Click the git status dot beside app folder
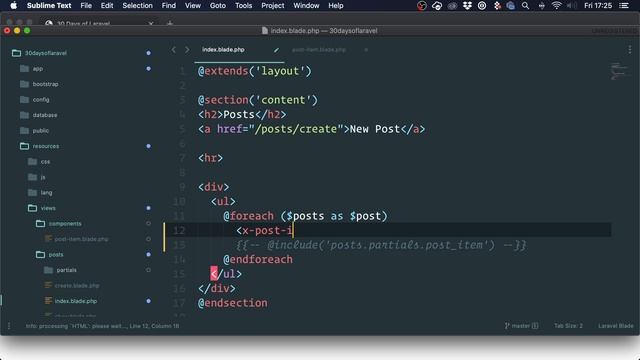This screenshot has height=360, width=640. [149, 69]
